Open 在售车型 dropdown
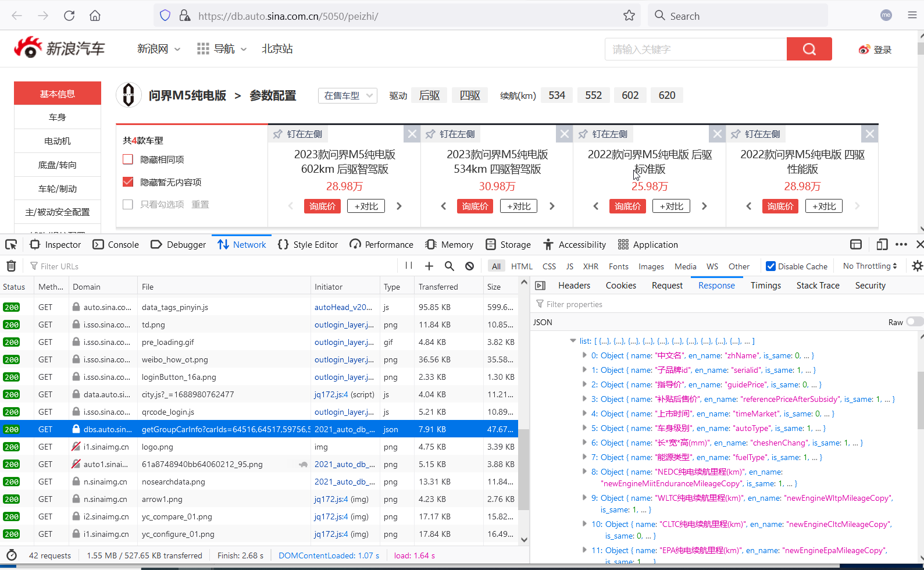This screenshot has width=924, height=570. pos(348,95)
